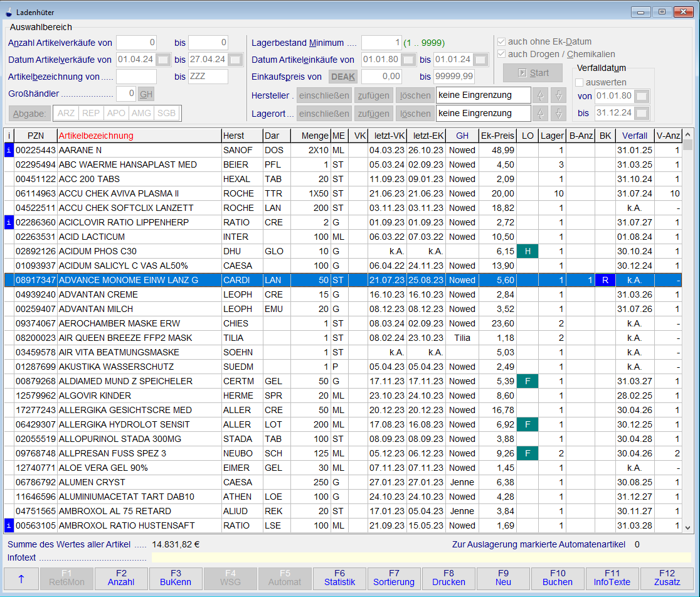
Task: Open calendar picker for Datum Artikelverkäufe start date
Action: [162, 60]
